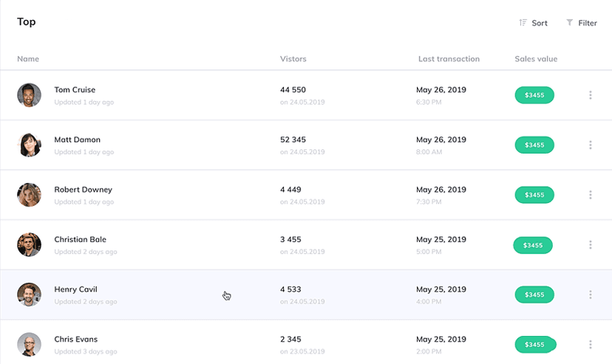Select the Henry Cavil name link
612x364 pixels.
pos(75,289)
